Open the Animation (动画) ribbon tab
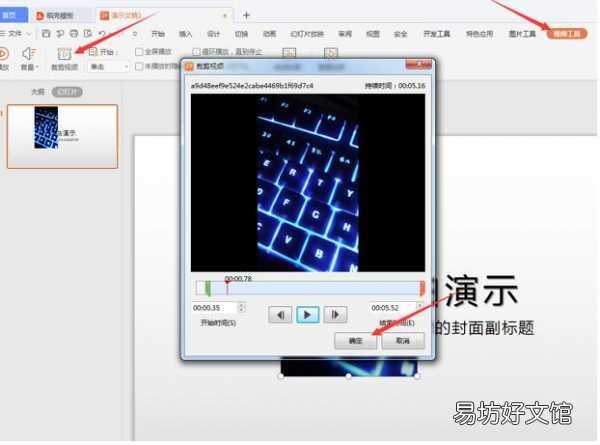The image size is (600, 445). point(269,34)
